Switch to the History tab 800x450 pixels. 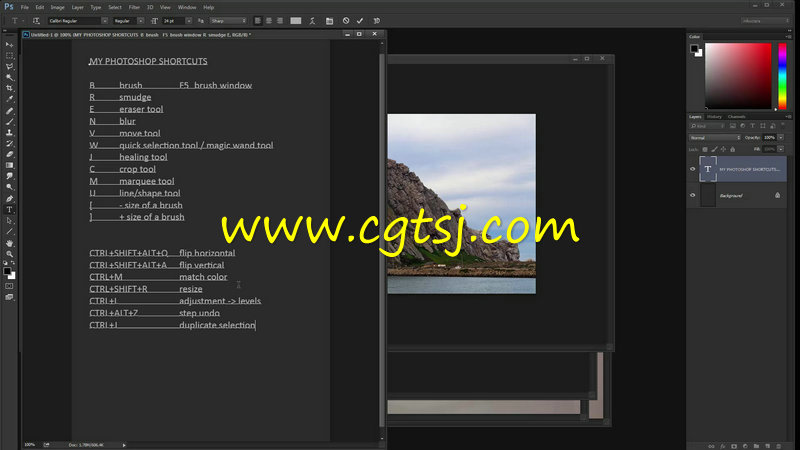[714, 117]
